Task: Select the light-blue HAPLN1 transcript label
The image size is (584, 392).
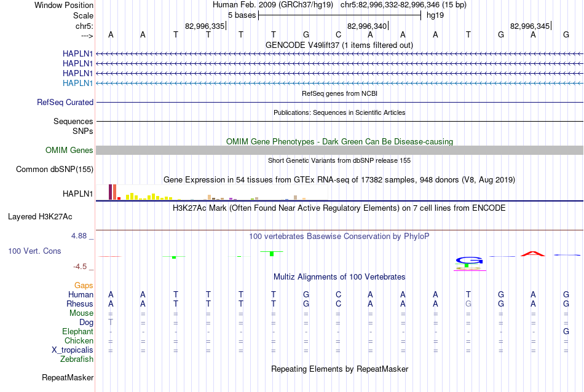Action: 77,83
